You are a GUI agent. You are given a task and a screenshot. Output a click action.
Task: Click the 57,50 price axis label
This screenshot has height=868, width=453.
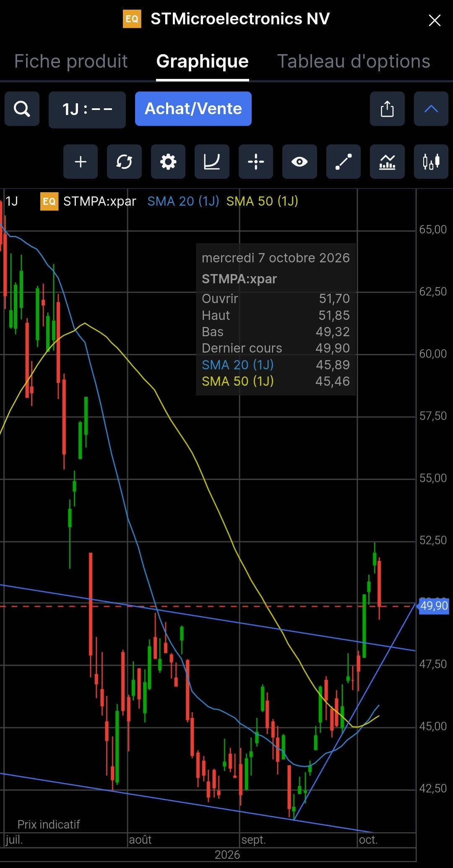click(433, 416)
